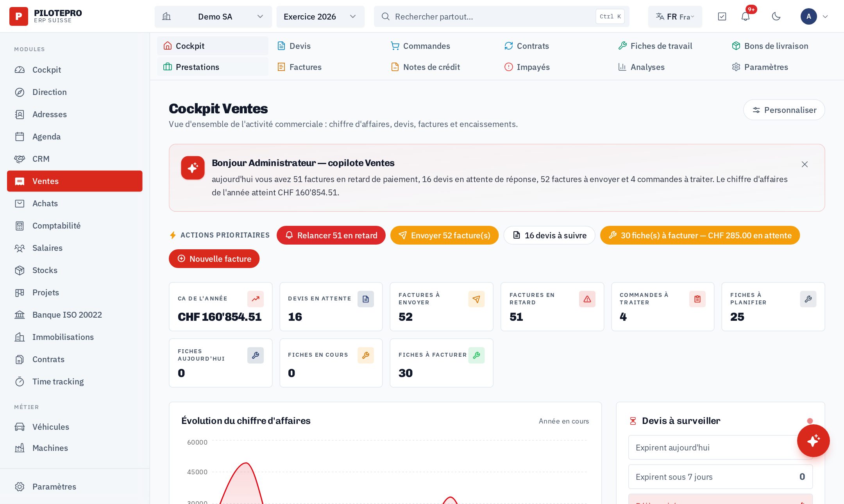Open Stocks in the sidebar
This screenshot has width=844, height=504.
coord(75,270)
